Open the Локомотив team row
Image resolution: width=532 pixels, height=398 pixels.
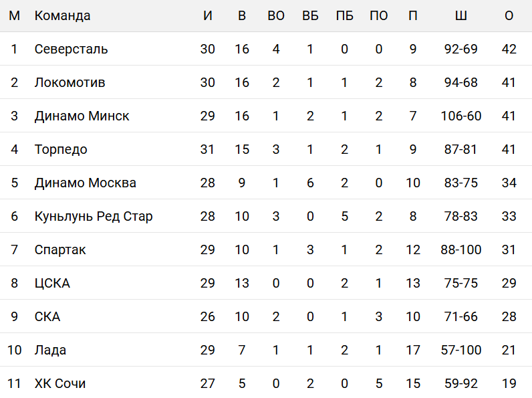pos(70,82)
